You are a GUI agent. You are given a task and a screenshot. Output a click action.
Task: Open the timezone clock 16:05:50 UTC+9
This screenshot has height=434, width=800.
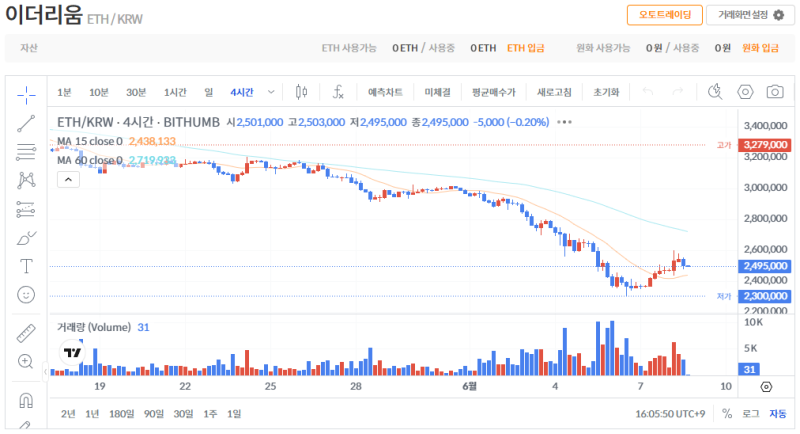(670, 414)
